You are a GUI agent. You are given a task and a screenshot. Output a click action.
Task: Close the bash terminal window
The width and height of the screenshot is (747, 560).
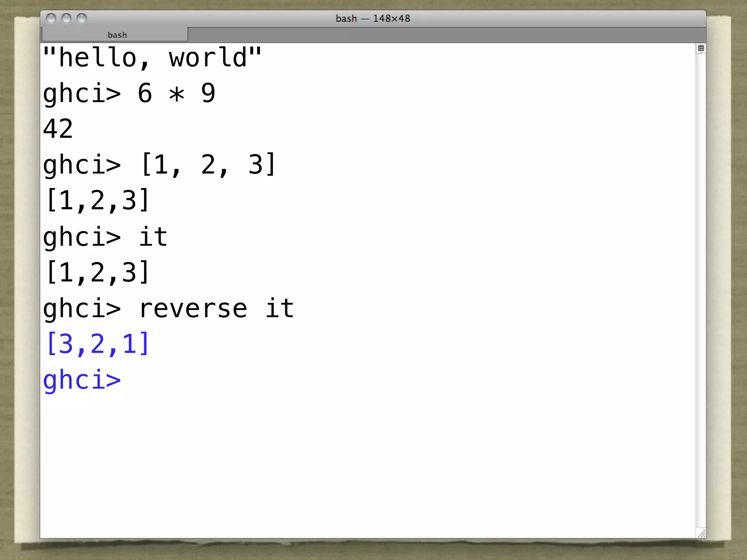(x=51, y=18)
